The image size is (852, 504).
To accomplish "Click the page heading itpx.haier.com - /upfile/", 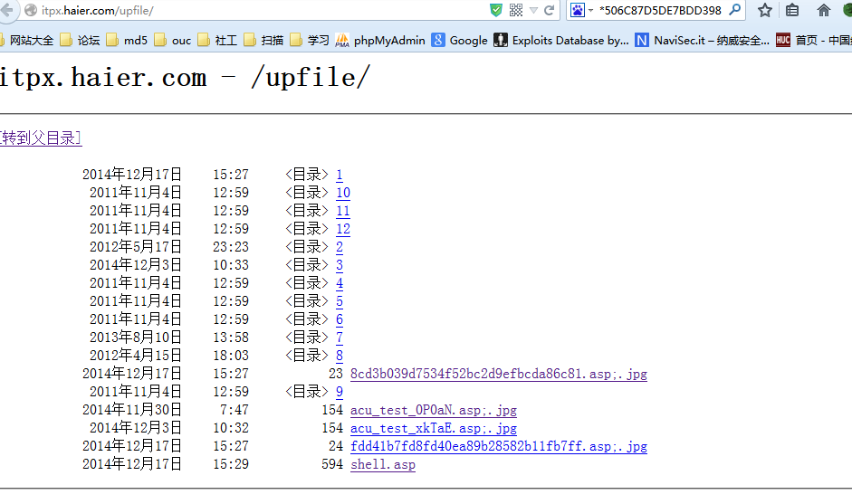I will point(185,77).
